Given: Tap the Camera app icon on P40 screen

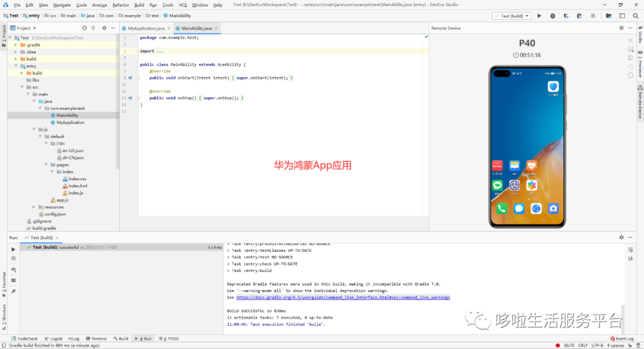Looking at the screenshot, I should (x=553, y=208).
